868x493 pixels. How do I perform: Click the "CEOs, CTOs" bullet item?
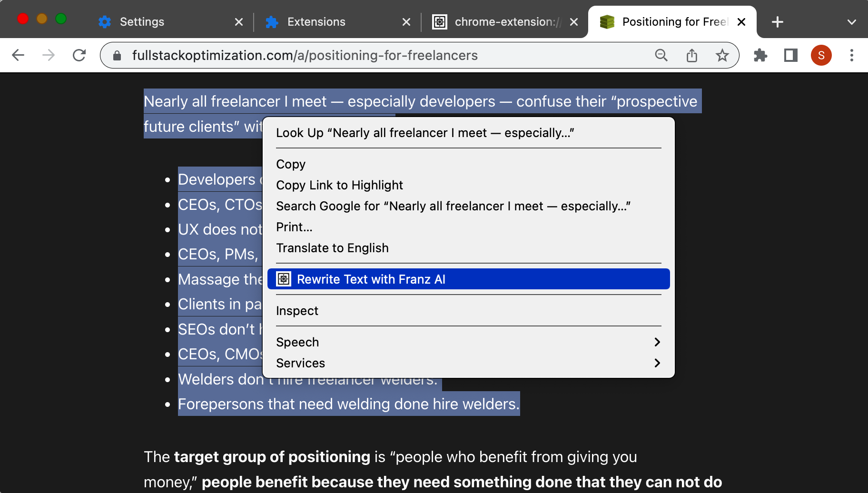pos(220,205)
